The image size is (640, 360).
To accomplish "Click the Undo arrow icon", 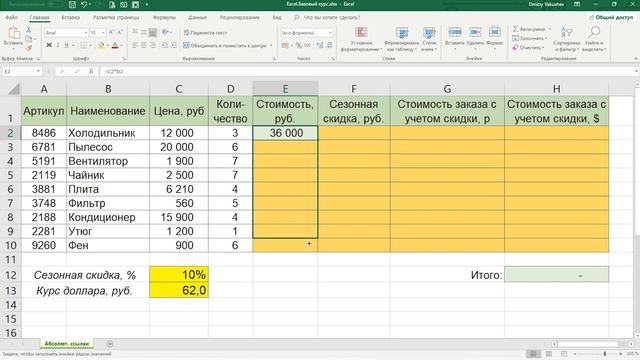I will coord(84,4).
